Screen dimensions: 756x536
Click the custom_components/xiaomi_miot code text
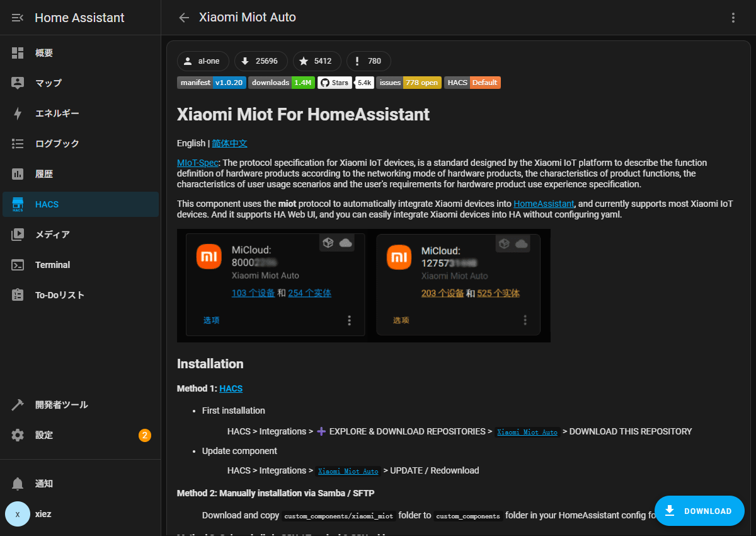coord(339,516)
